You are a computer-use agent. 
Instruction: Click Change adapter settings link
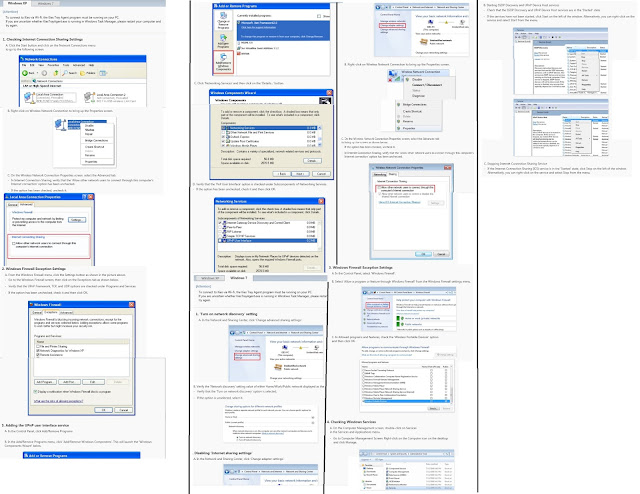point(392,25)
